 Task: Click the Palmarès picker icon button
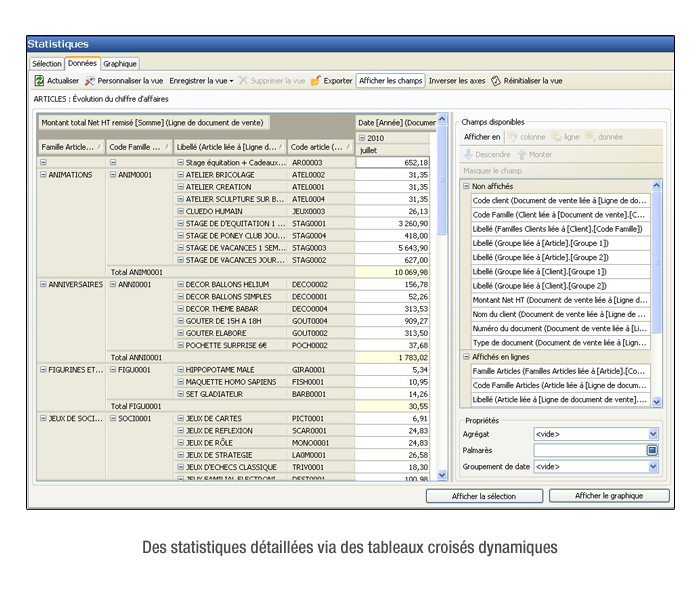[x=652, y=450]
